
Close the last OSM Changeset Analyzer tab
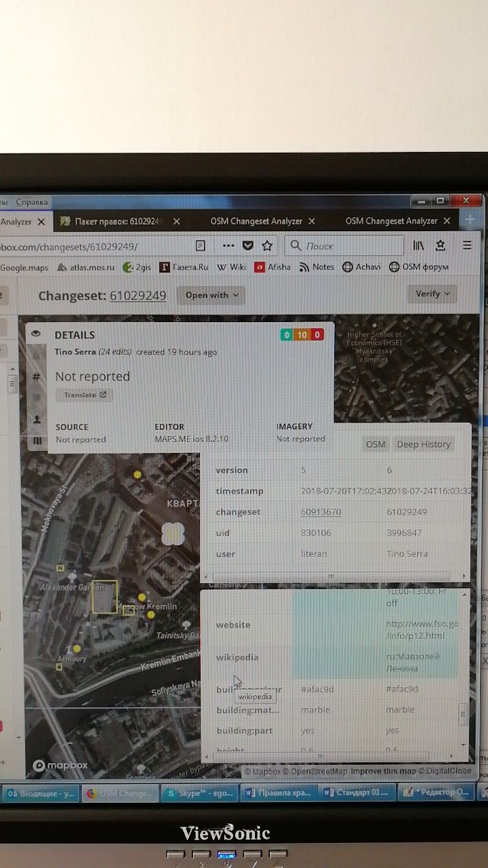pyautogui.click(x=447, y=221)
